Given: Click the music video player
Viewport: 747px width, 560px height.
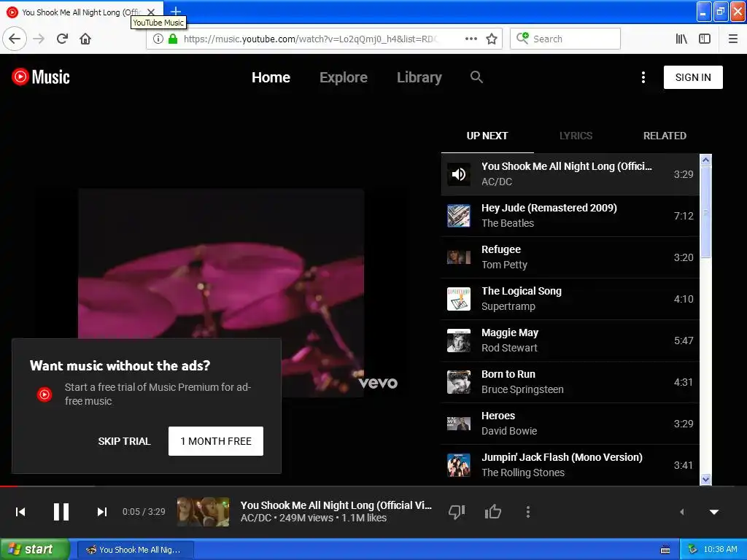Looking at the screenshot, I should pos(221,292).
